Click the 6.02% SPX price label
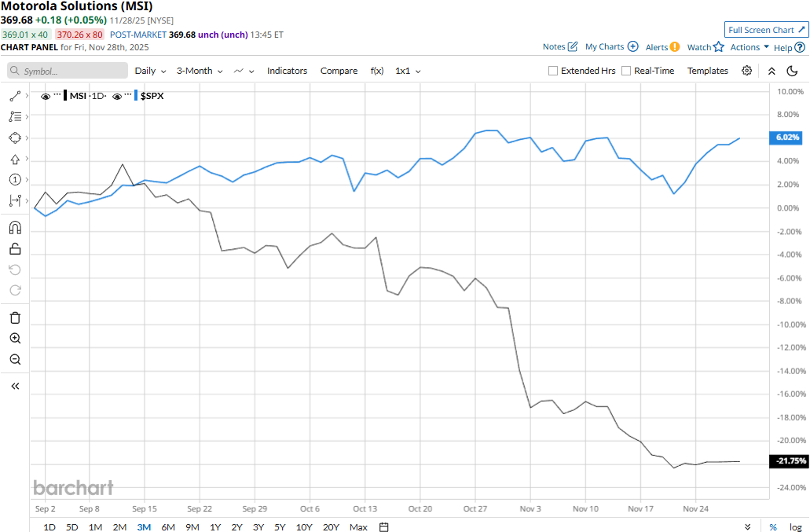Screen dimensions: 810x532 coord(786,138)
